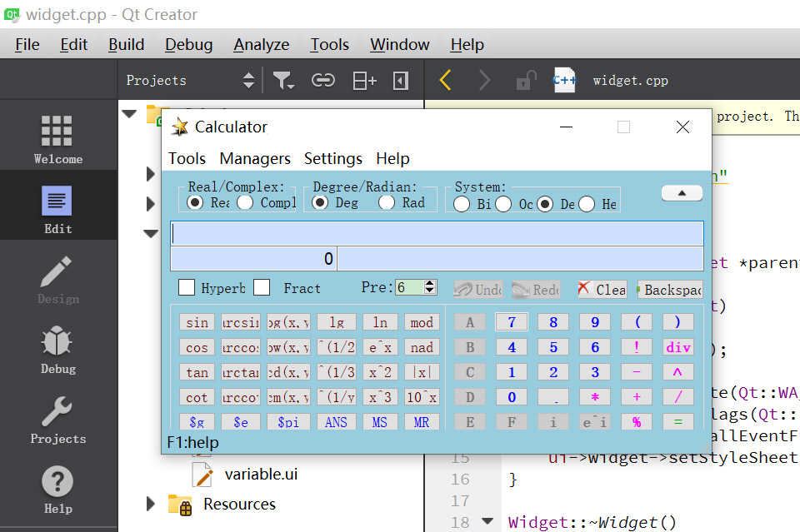This screenshot has height=532, width=800.
Task: Click the filter tree funnel icon
Action: pyautogui.click(x=282, y=81)
